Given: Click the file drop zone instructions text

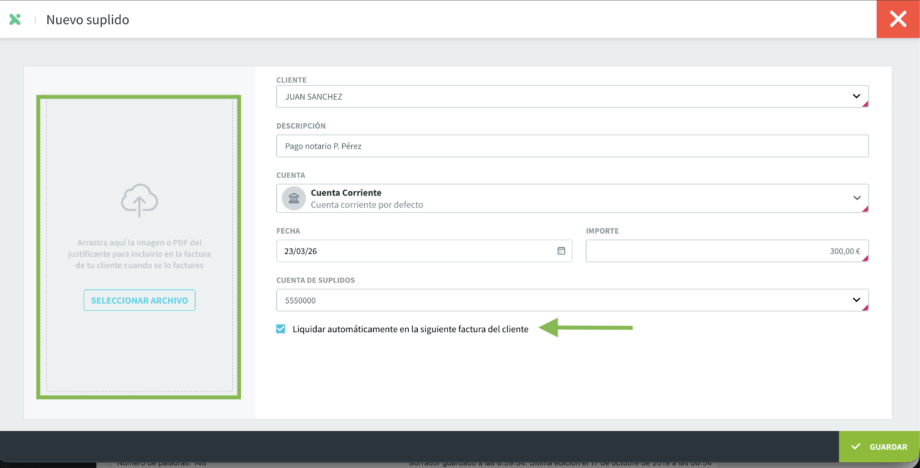Looking at the screenshot, I should click(x=139, y=254).
